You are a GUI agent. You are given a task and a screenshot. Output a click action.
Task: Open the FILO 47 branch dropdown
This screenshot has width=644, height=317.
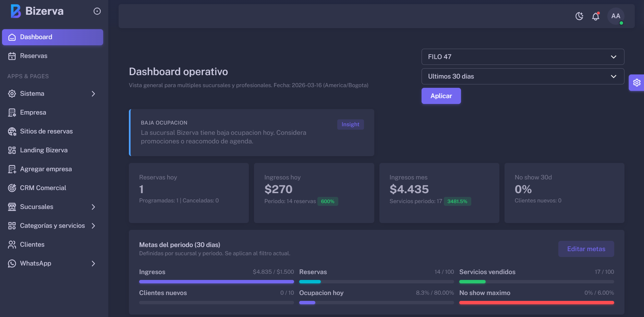point(522,57)
